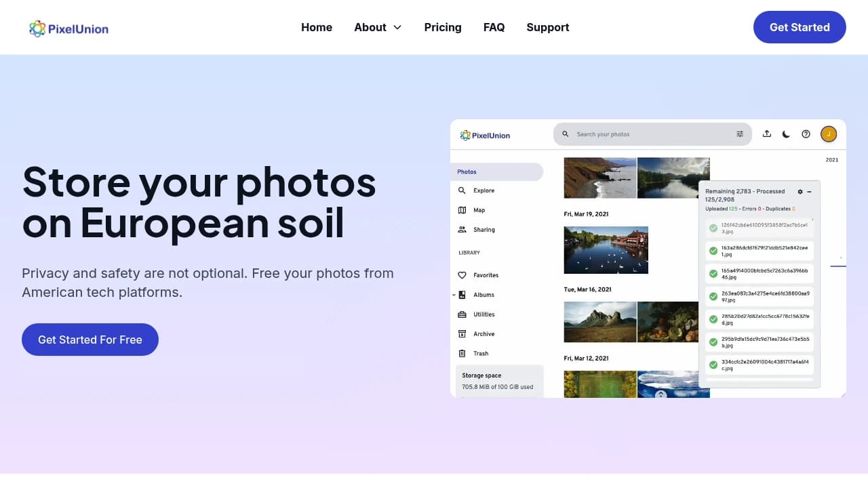Click the timeline scrubber position line
Viewport: 868px width, 488px height.
click(x=838, y=266)
